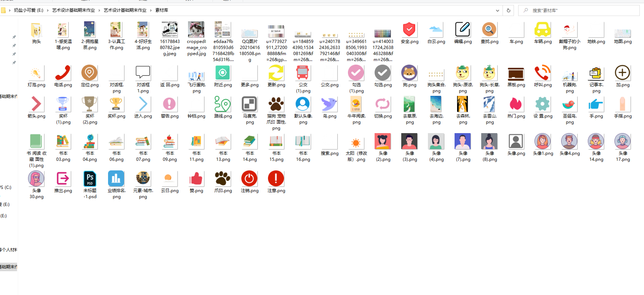Select the 设置.png gear file
Viewport: 644px width, 295px height.
543,104
